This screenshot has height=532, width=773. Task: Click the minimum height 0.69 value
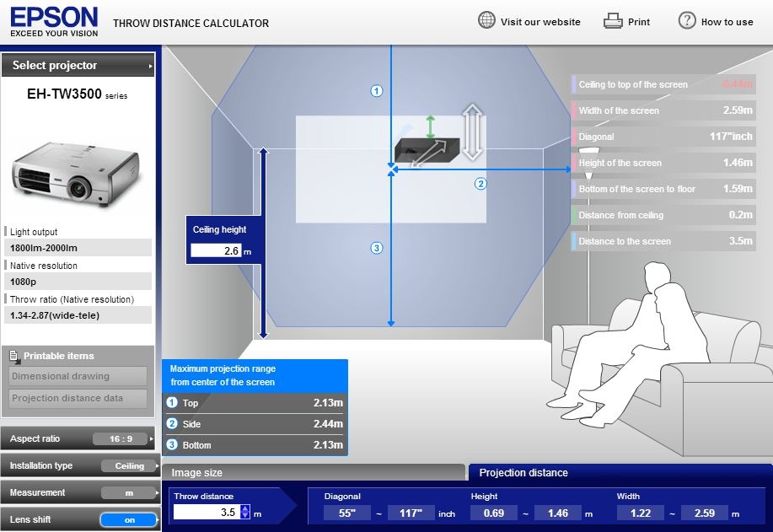(x=493, y=513)
